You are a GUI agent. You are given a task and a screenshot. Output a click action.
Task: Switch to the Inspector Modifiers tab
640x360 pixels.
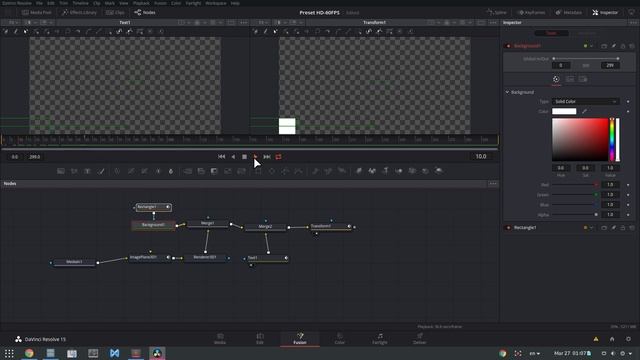(x=587, y=33)
